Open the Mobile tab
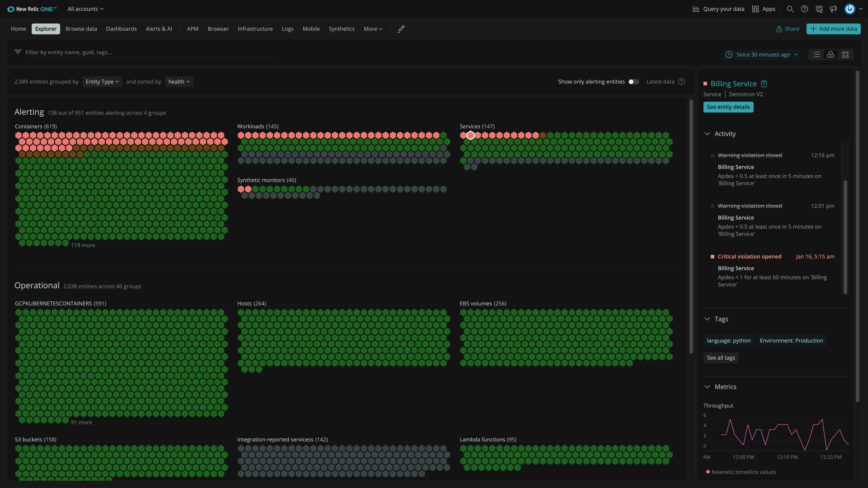 [x=311, y=29]
